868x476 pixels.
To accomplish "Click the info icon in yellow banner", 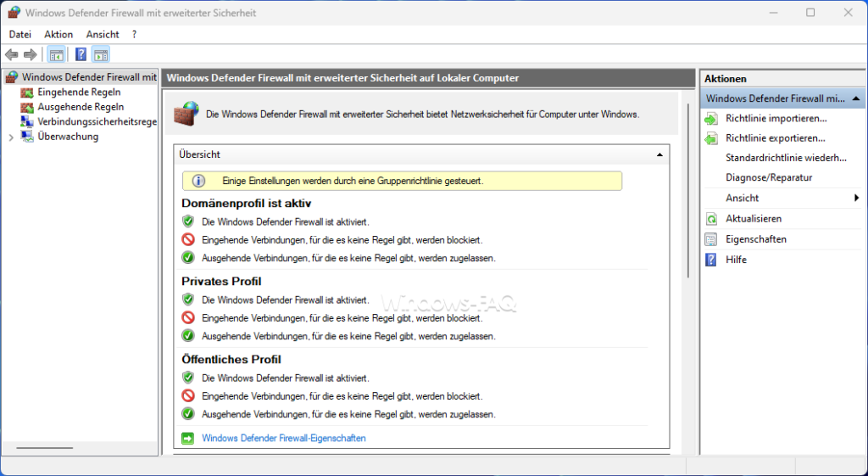I will (x=198, y=181).
